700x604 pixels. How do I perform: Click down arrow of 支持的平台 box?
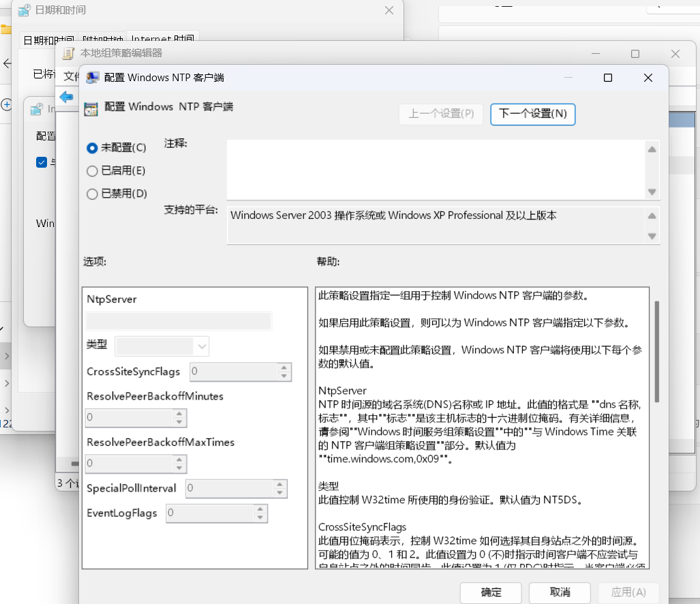(652, 236)
